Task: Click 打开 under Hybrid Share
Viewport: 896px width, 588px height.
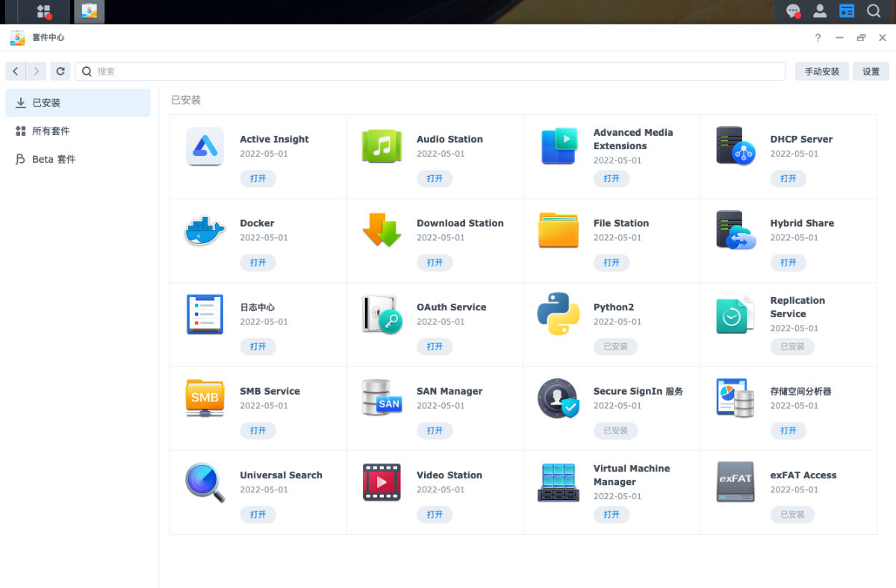Action: click(x=788, y=263)
